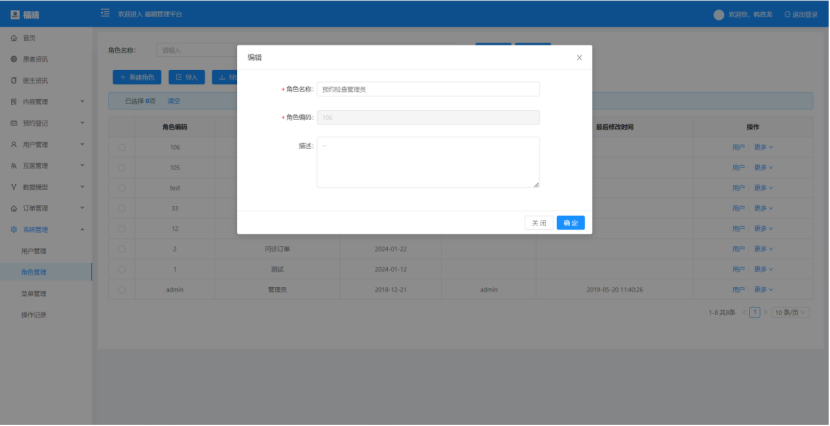Click the plus icon on 新建角色

122,76
